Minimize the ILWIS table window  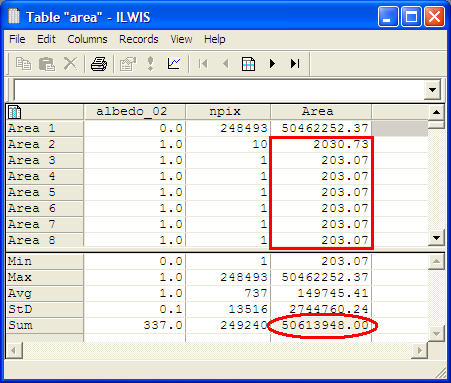coord(388,16)
